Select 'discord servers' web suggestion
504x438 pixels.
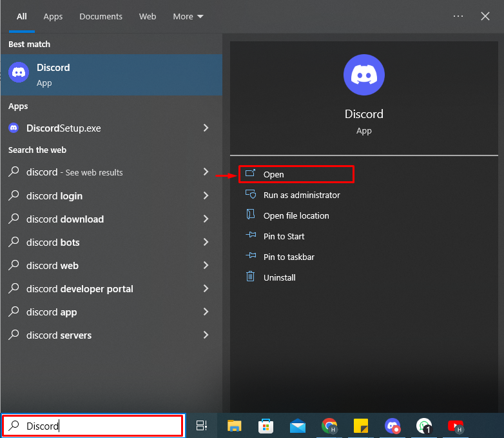coord(59,335)
